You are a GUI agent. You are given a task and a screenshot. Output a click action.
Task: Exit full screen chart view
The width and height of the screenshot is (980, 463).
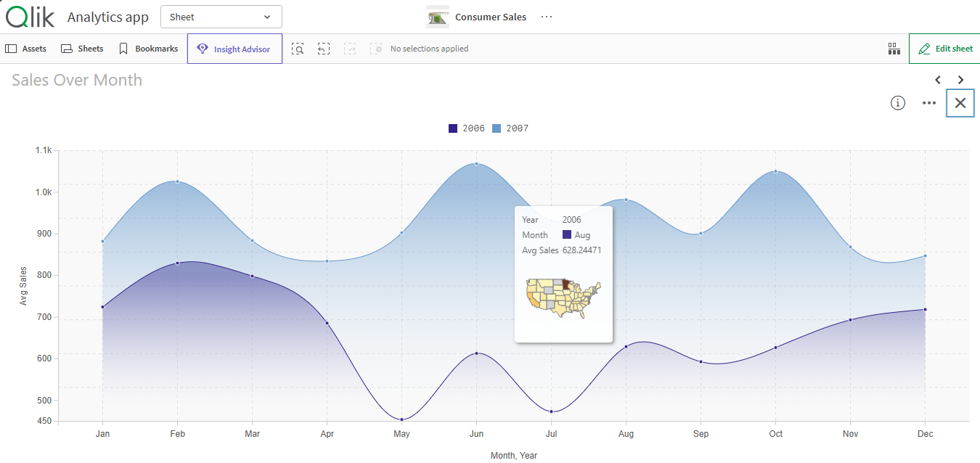pyautogui.click(x=960, y=103)
